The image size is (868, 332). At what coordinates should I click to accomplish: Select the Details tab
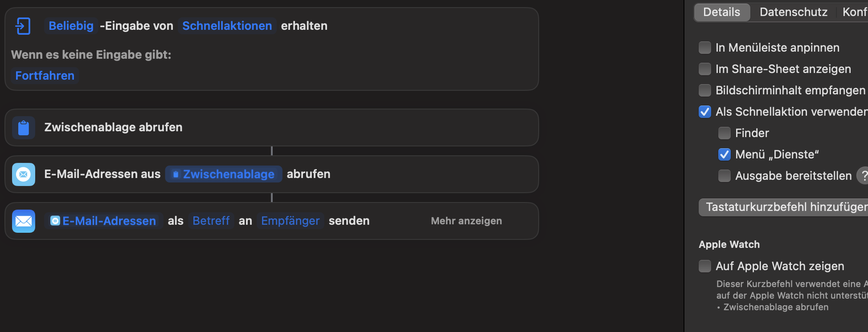click(721, 12)
